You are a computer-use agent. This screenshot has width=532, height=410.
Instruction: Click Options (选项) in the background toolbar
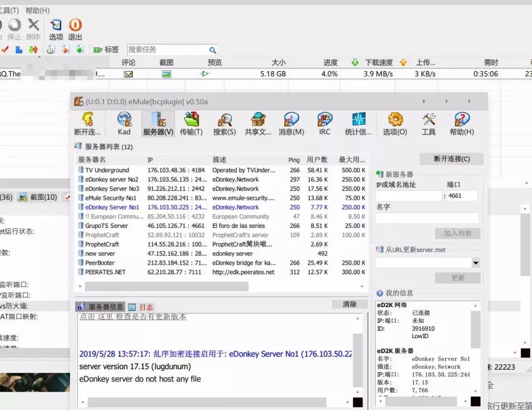56,30
